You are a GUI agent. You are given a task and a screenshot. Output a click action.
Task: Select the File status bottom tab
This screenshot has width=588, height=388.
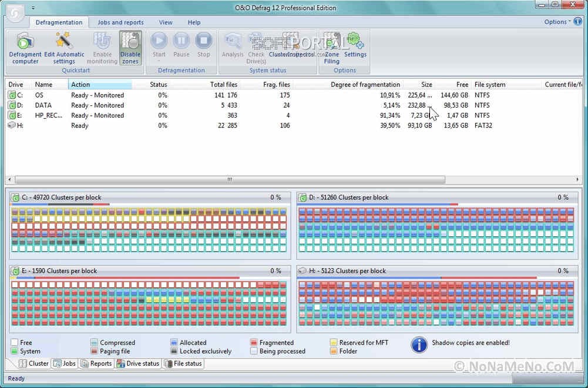183,363
